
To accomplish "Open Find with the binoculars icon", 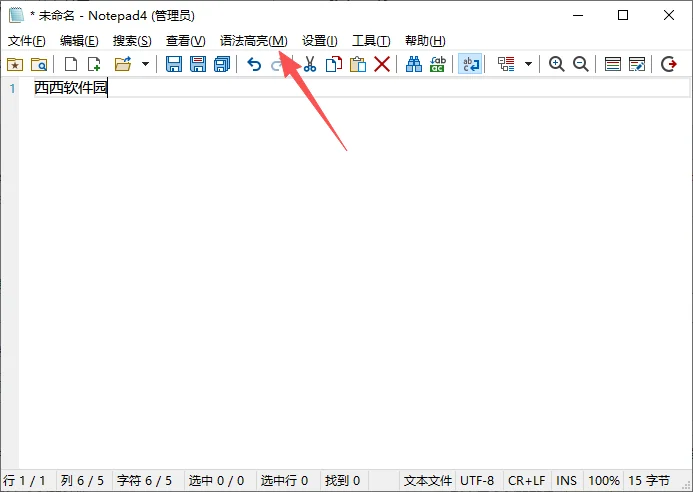I will 414,65.
